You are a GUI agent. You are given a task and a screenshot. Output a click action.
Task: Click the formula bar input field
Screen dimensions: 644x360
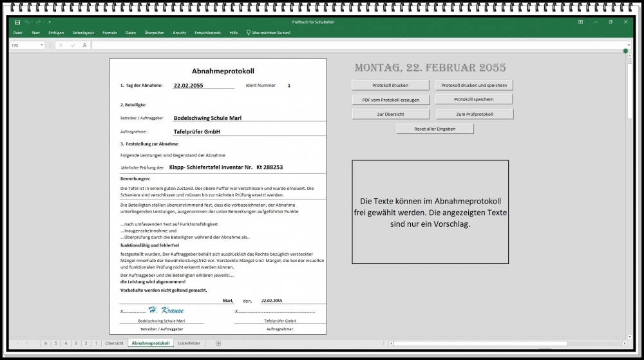click(354, 45)
